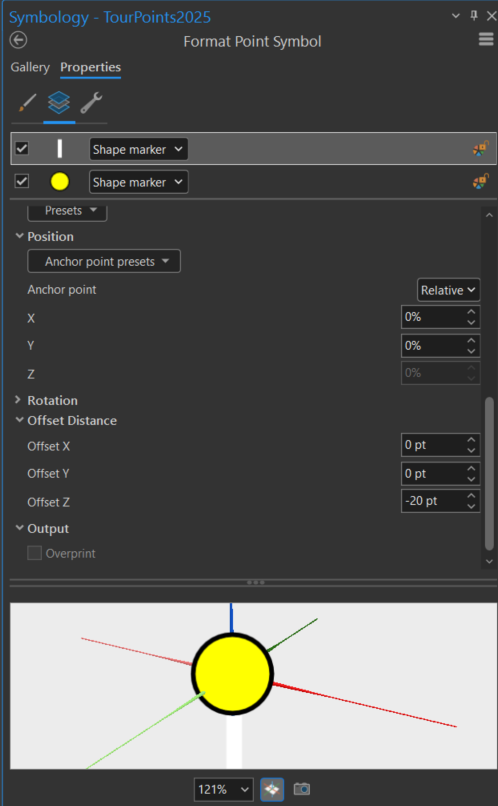Select the Symbol brush tab icon

tap(27, 103)
